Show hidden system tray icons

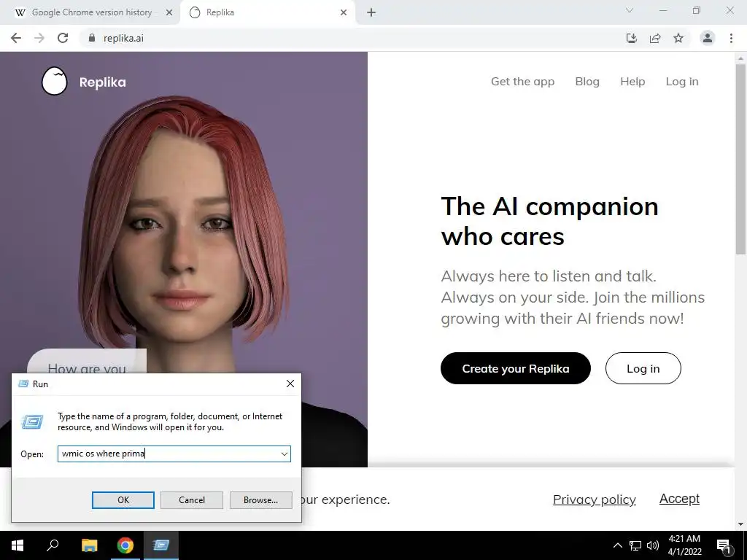617,545
